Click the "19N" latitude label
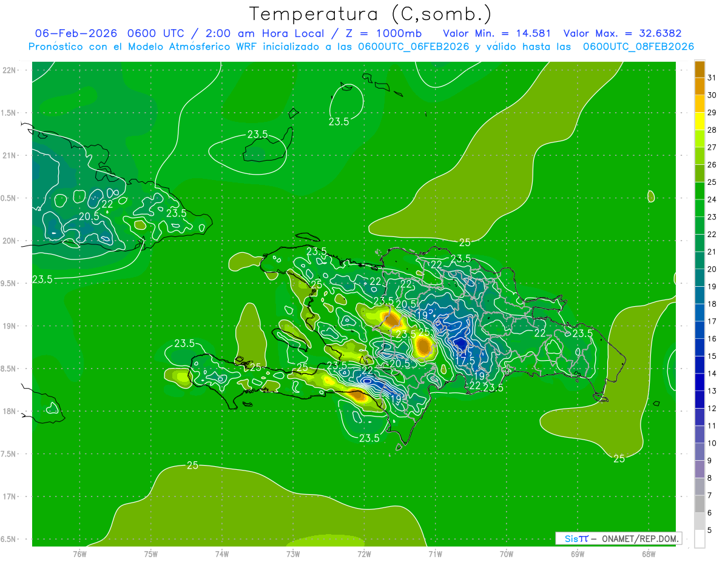This screenshot has width=728, height=562. [10, 326]
